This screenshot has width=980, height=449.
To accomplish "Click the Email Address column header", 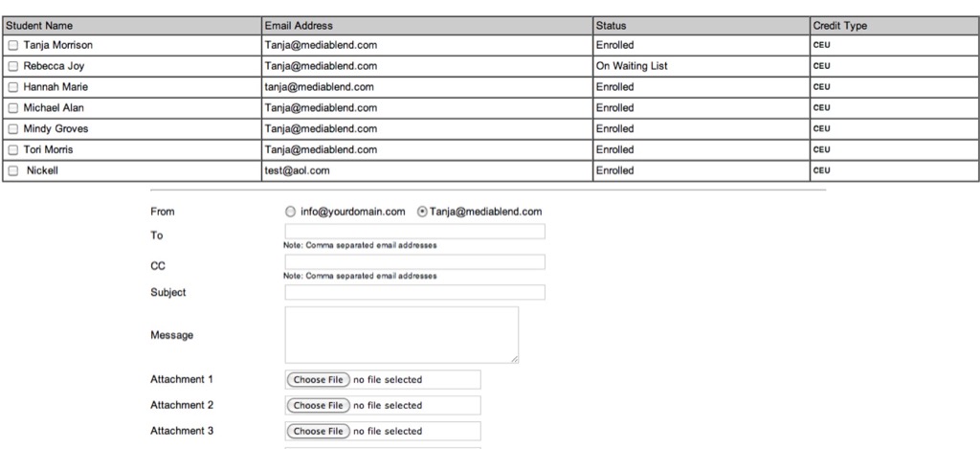I will point(299,25).
